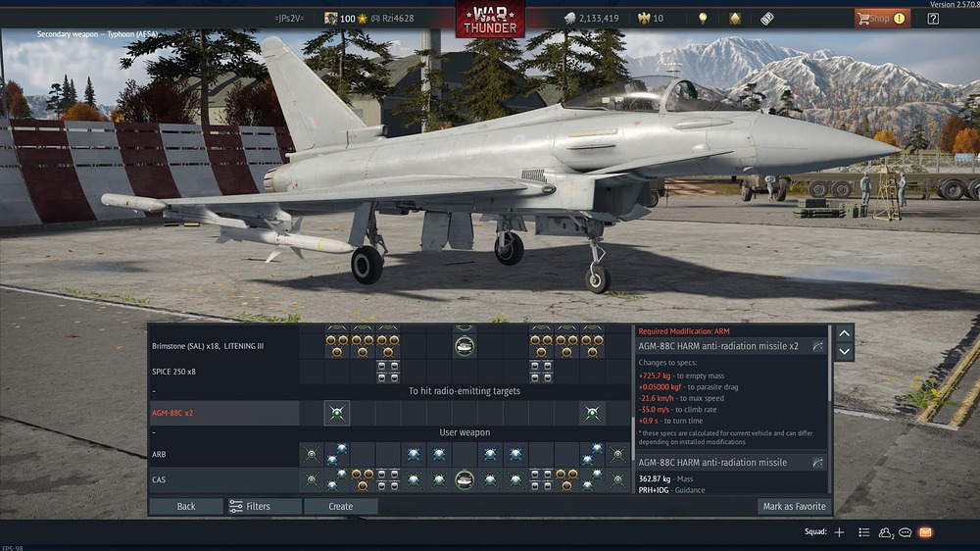The height and width of the screenshot is (551, 980).
Task: Click the up chevron beside the info panel
Action: click(845, 333)
